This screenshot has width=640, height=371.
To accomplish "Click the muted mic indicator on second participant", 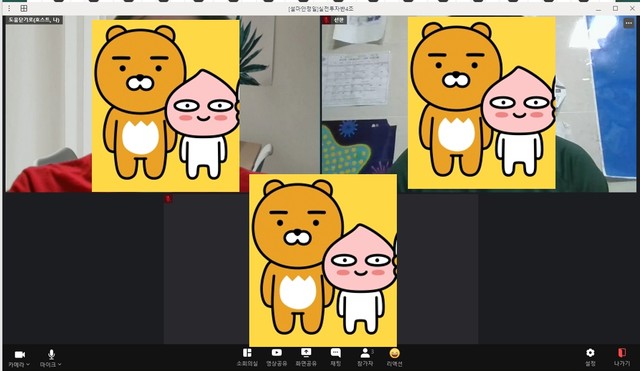I will coord(327,20).
